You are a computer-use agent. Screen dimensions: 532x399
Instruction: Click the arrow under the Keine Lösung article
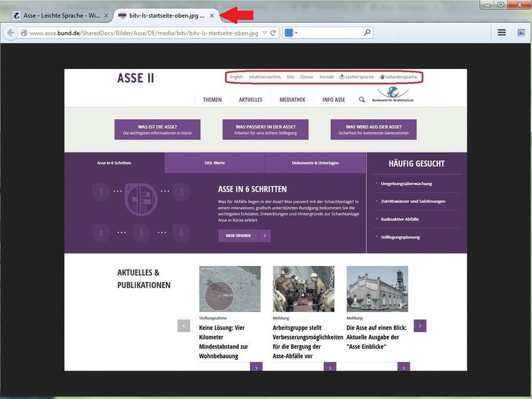pos(256,367)
